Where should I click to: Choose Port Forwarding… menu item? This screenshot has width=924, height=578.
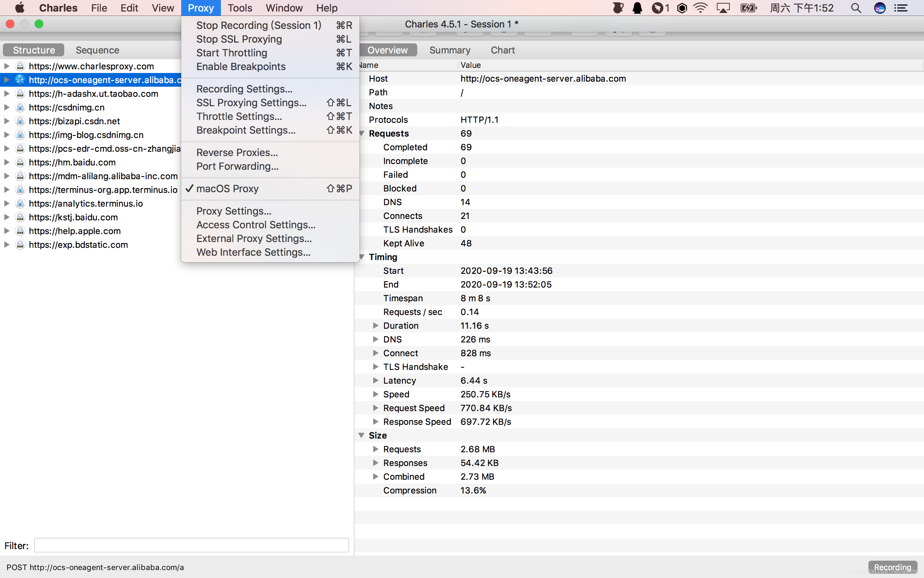click(270, 166)
